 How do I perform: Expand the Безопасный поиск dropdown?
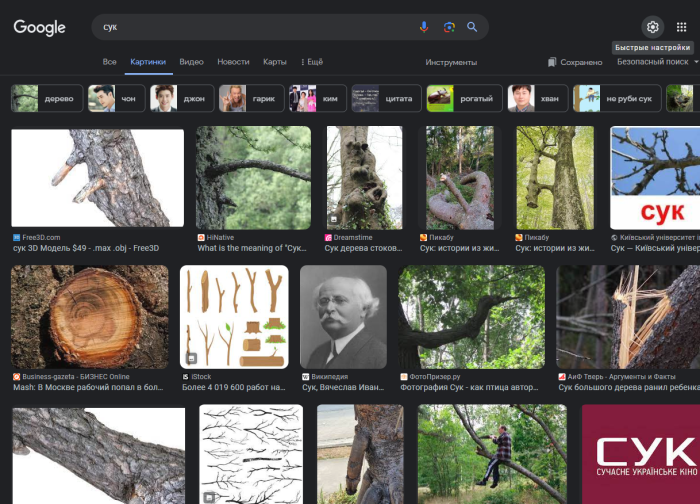[x=657, y=62]
